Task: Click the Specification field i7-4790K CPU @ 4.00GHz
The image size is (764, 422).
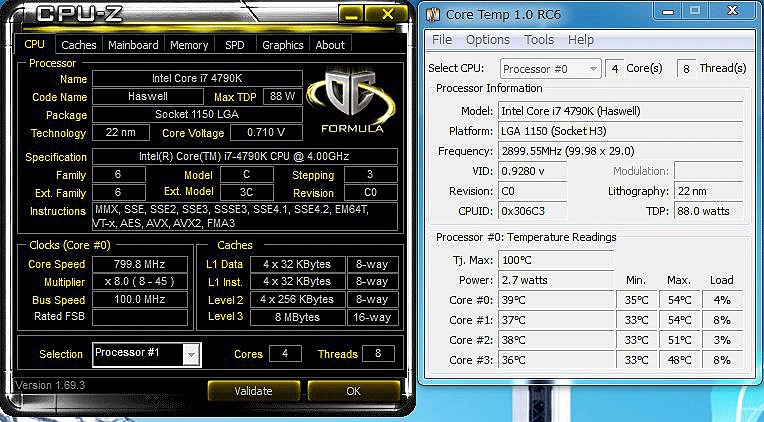Action: pyautogui.click(x=245, y=156)
